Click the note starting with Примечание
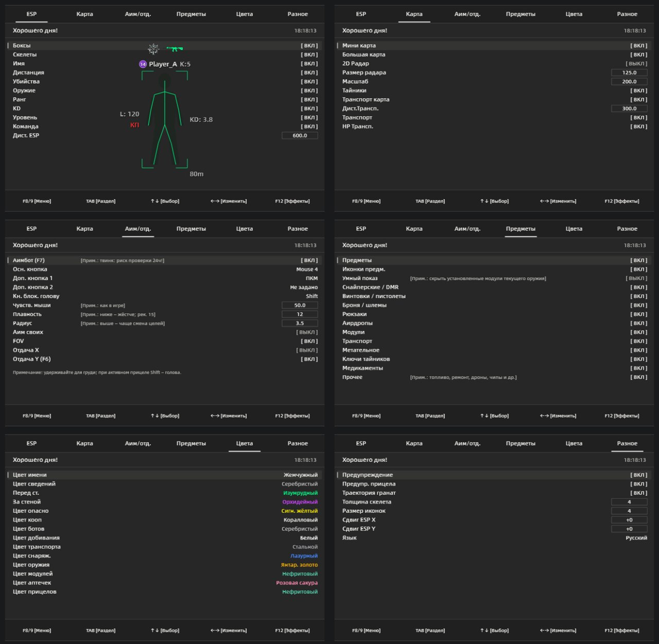Viewport: 659px width, 644px height. coord(97,372)
